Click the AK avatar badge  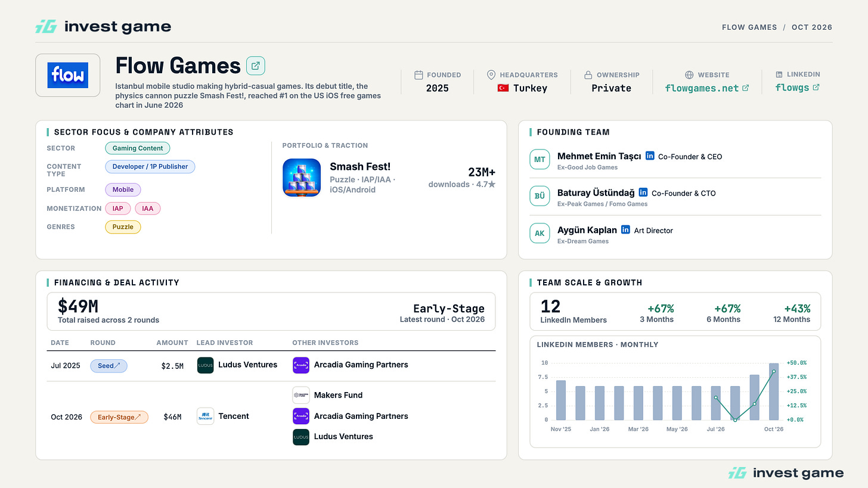pos(540,233)
